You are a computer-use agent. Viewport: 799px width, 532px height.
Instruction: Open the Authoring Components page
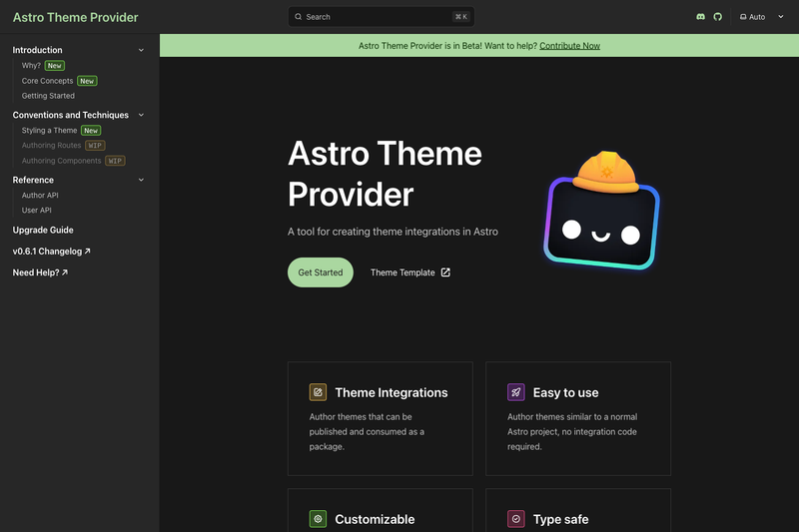(61, 161)
